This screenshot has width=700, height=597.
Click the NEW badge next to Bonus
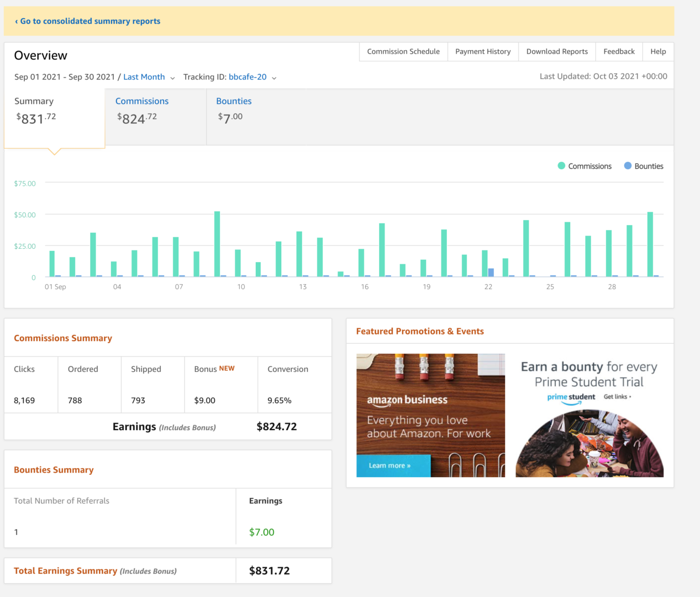(x=227, y=369)
